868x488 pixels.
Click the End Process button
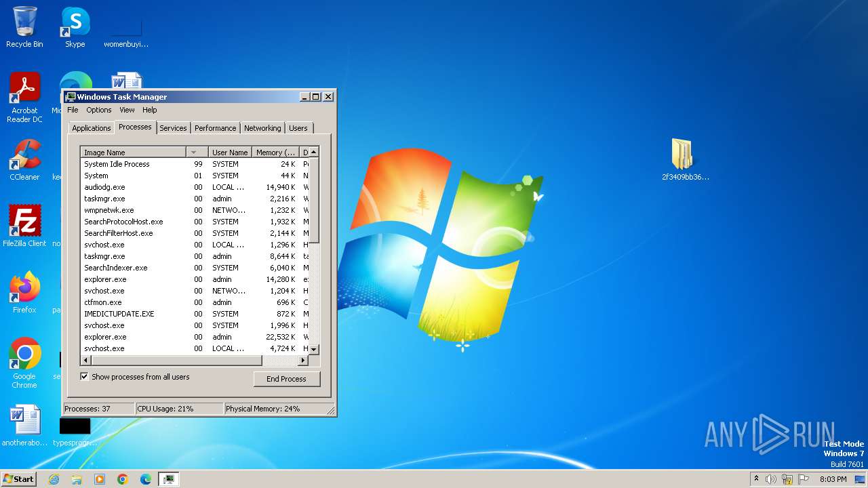[x=286, y=379]
